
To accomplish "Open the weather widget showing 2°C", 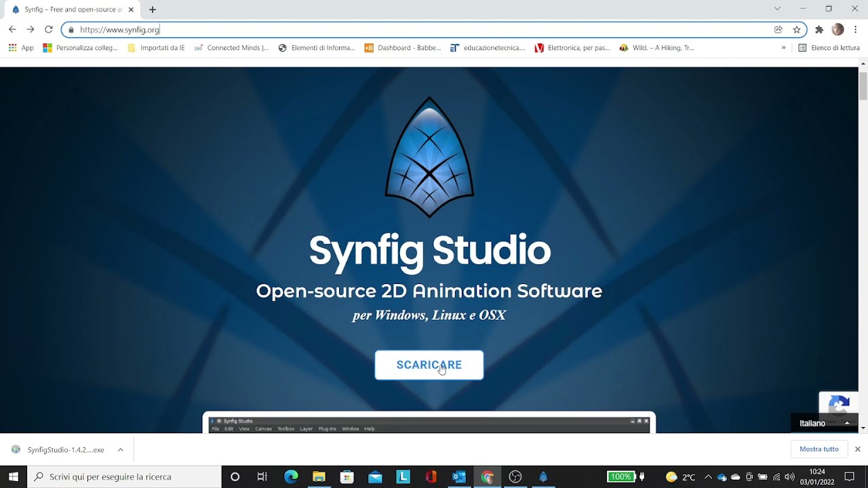I will [681, 477].
